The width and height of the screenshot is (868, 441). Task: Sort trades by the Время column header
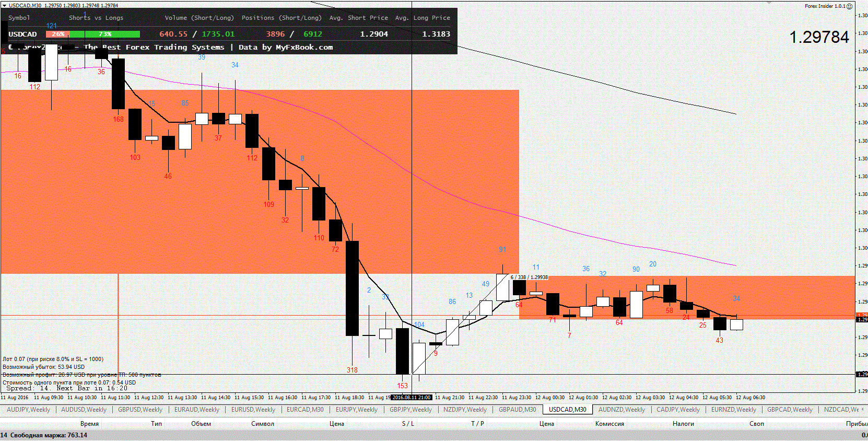pyautogui.click(x=89, y=424)
